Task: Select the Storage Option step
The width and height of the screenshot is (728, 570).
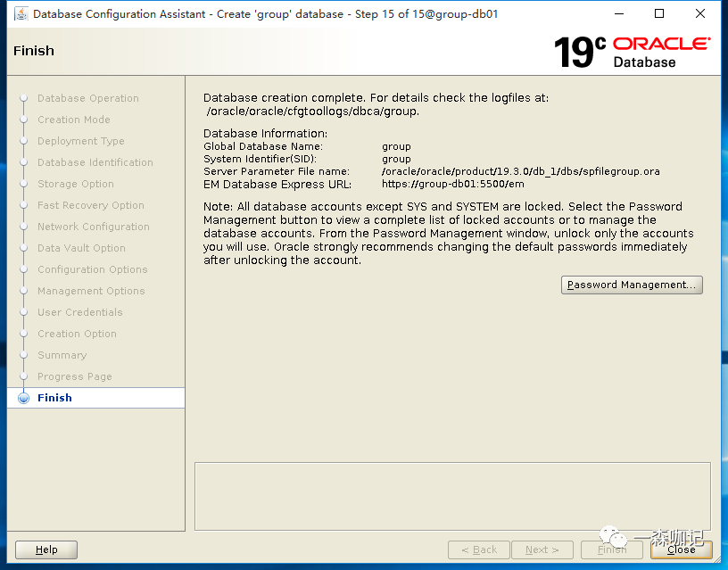Action: point(76,184)
